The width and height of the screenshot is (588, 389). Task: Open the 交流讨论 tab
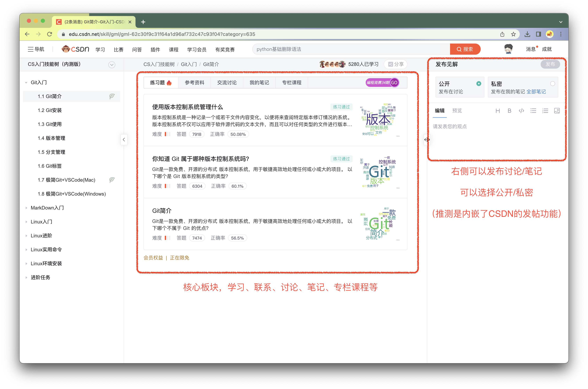[227, 83]
